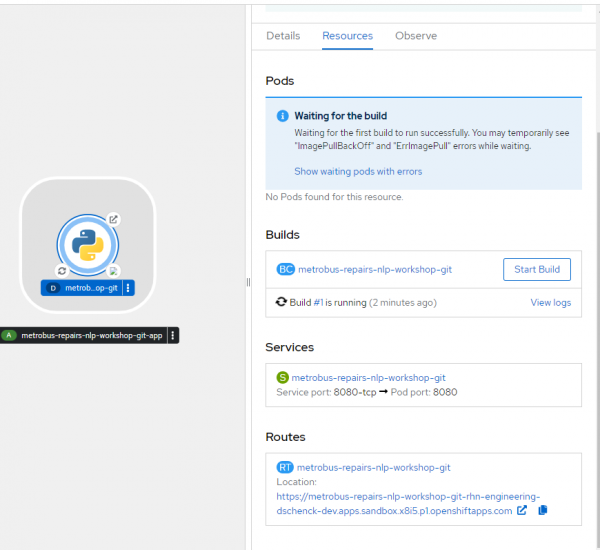Viewport: 600px width, 550px height.
Task: Click the external link icon after the route URL
Action: coord(522,510)
